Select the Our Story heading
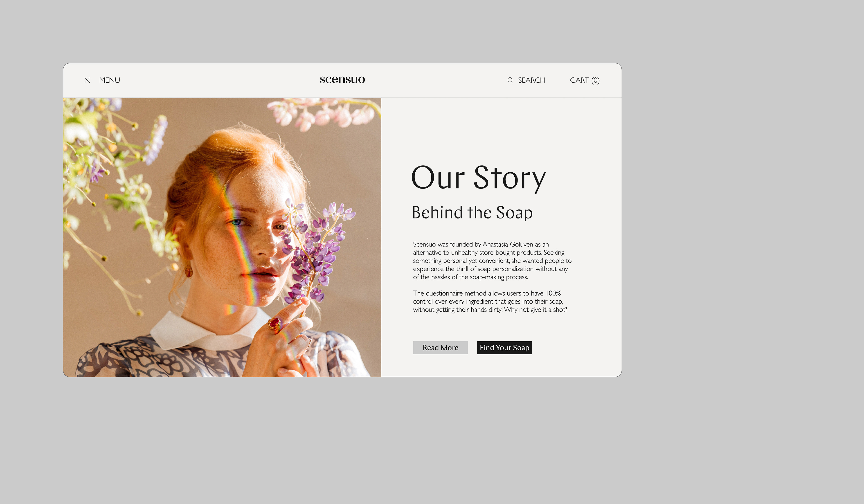 pyautogui.click(x=478, y=178)
